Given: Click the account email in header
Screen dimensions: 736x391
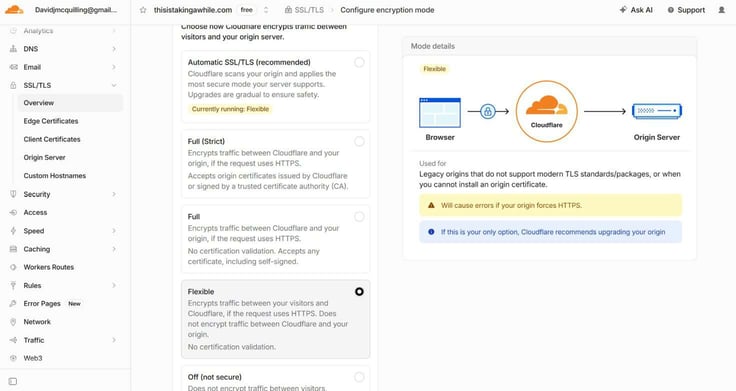Looking at the screenshot, I should pos(76,9).
